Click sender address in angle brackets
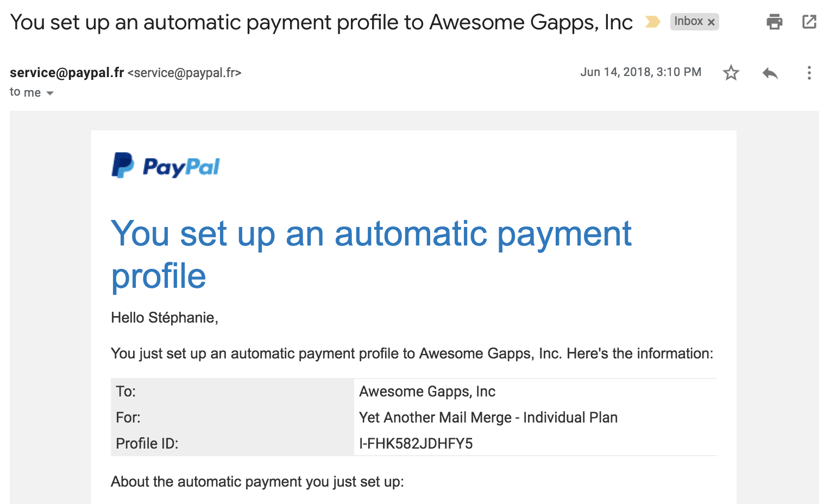This screenshot has height=504, width=830. (185, 73)
